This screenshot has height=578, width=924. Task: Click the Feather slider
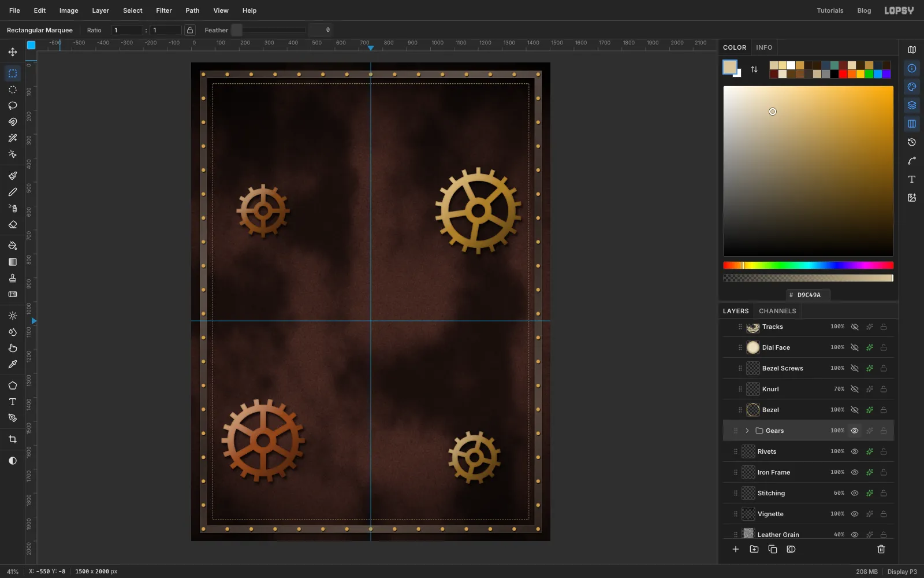[269, 30]
